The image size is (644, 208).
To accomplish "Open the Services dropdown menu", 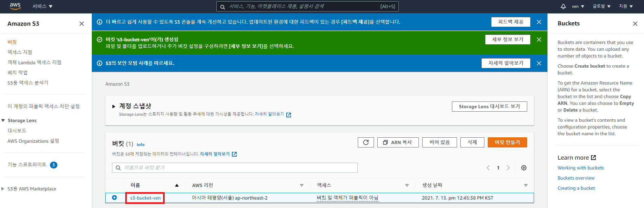I will 43,6.
